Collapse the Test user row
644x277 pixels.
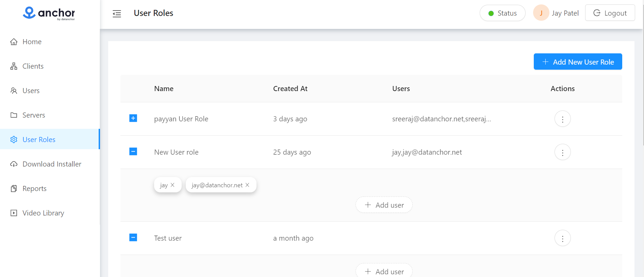pos(133,238)
